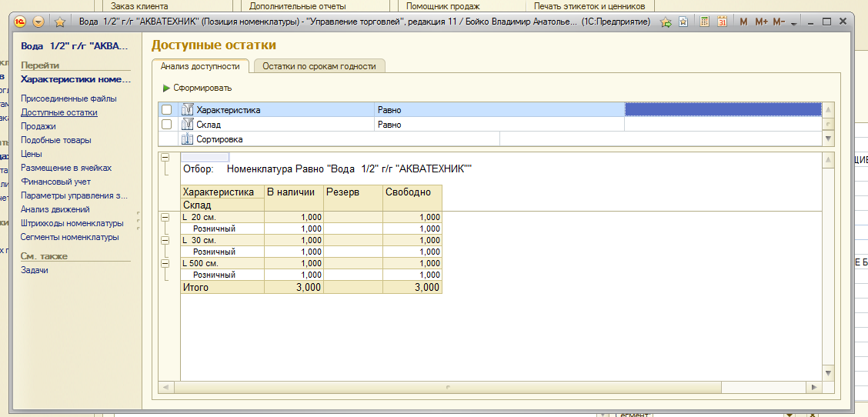
Task: Open Цены in sidebar
Action: [32, 154]
